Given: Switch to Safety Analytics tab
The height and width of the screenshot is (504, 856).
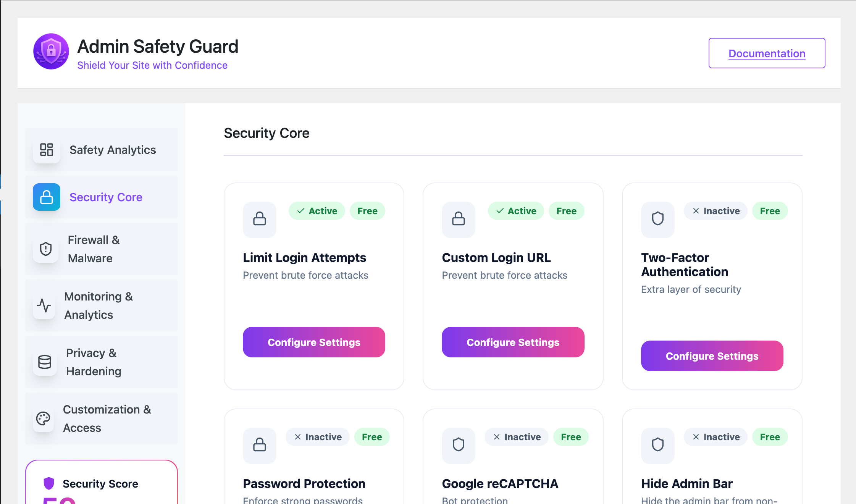Looking at the screenshot, I should [x=113, y=150].
